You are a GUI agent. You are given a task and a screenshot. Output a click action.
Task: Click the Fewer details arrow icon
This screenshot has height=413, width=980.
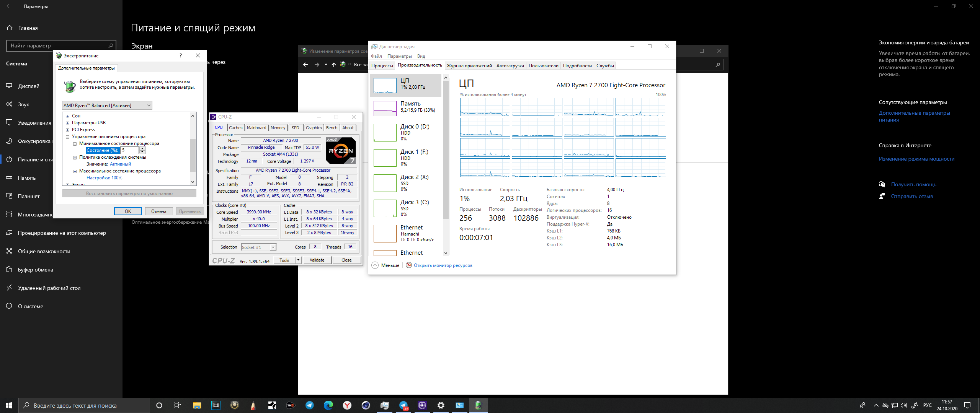[x=375, y=265]
